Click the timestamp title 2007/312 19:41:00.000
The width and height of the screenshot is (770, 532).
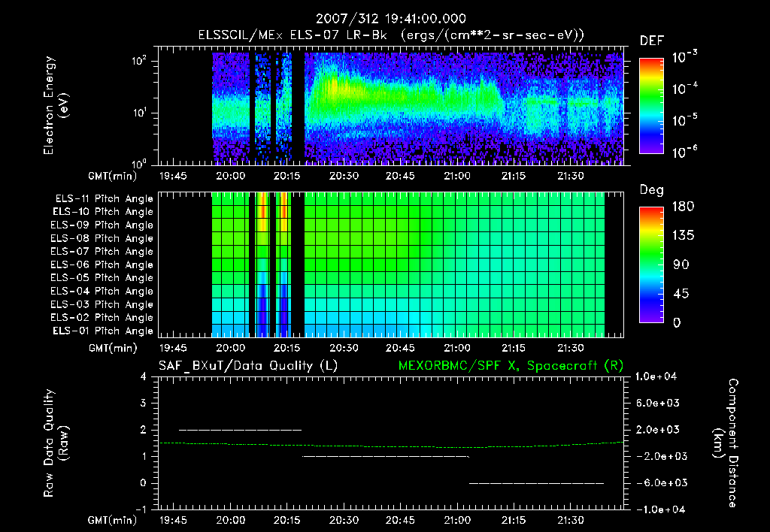click(x=390, y=19)
